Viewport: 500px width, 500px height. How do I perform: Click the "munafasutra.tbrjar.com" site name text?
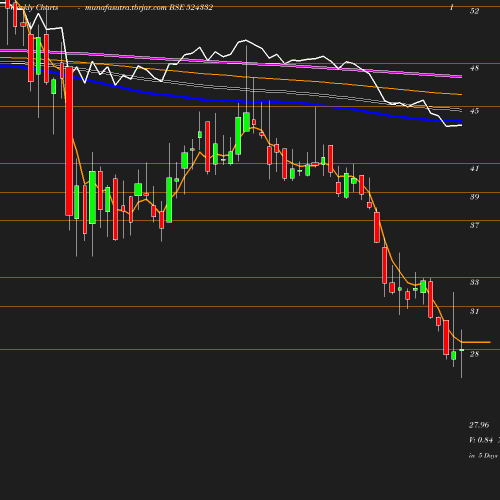click(x=126, y=8)
